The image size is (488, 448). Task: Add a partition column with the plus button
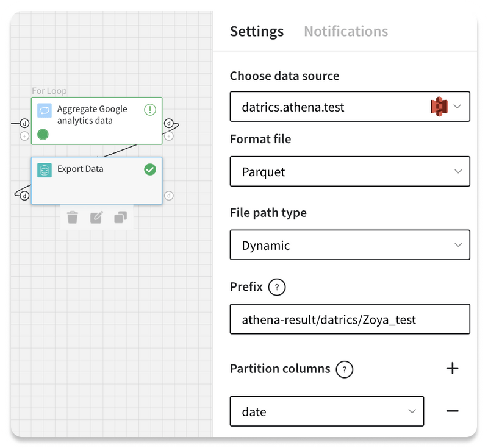coord(453,368)
